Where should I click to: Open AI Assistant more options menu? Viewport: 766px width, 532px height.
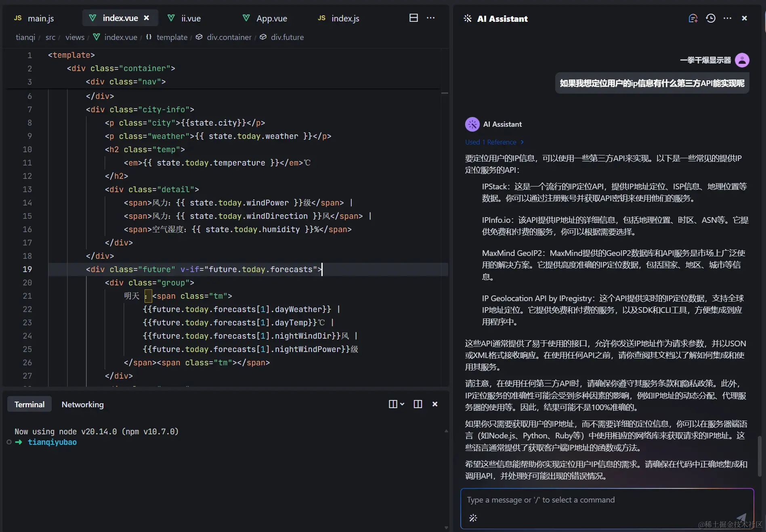pos(728,18)
